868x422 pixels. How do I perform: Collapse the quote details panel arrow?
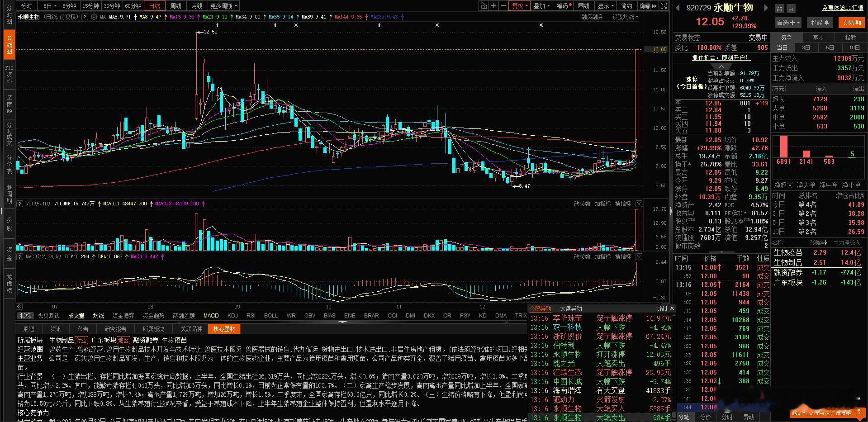point(721,252)
